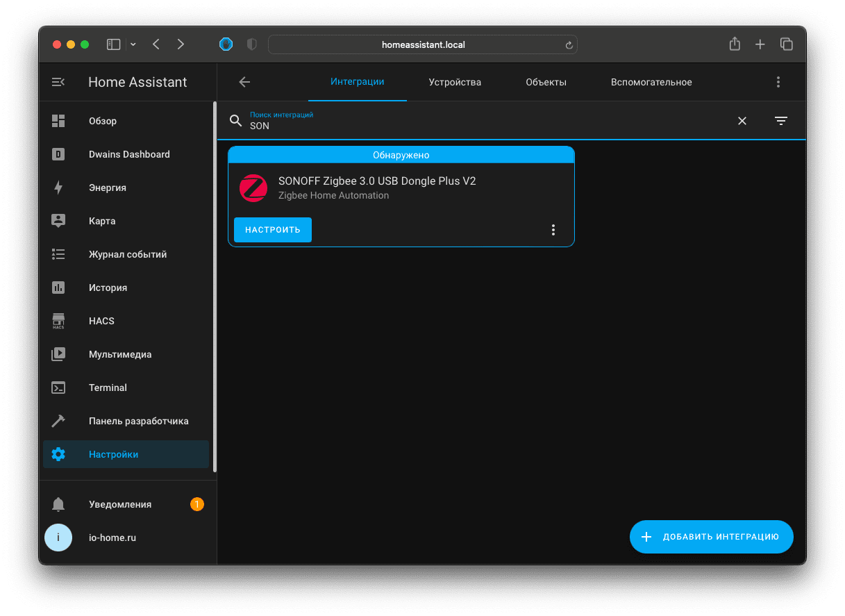The width and height of the screenshot is (845, 616).
Task: Click the Zigbee logo on SONOFF card
Action: pyautogui.click(x=253, y=188)
